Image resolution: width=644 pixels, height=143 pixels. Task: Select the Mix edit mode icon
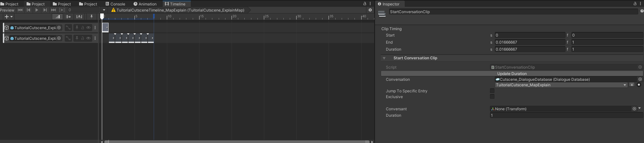coord(57,17)
